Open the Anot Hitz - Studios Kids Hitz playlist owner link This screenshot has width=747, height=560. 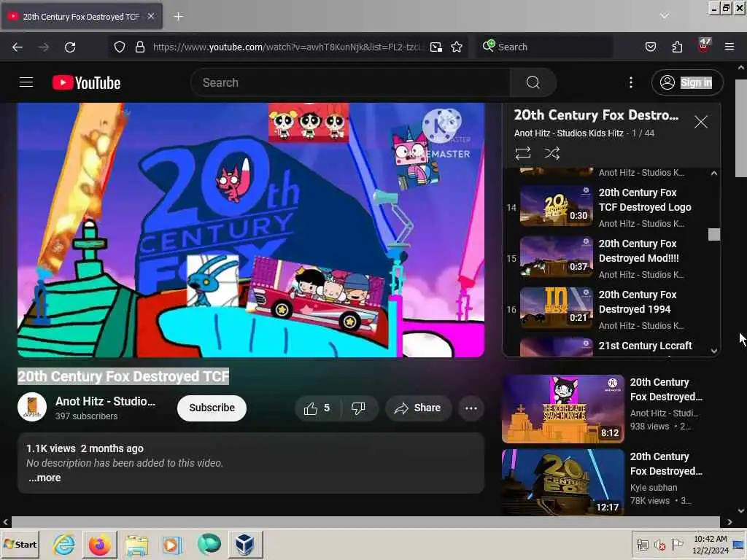click(x=568, y=133)
